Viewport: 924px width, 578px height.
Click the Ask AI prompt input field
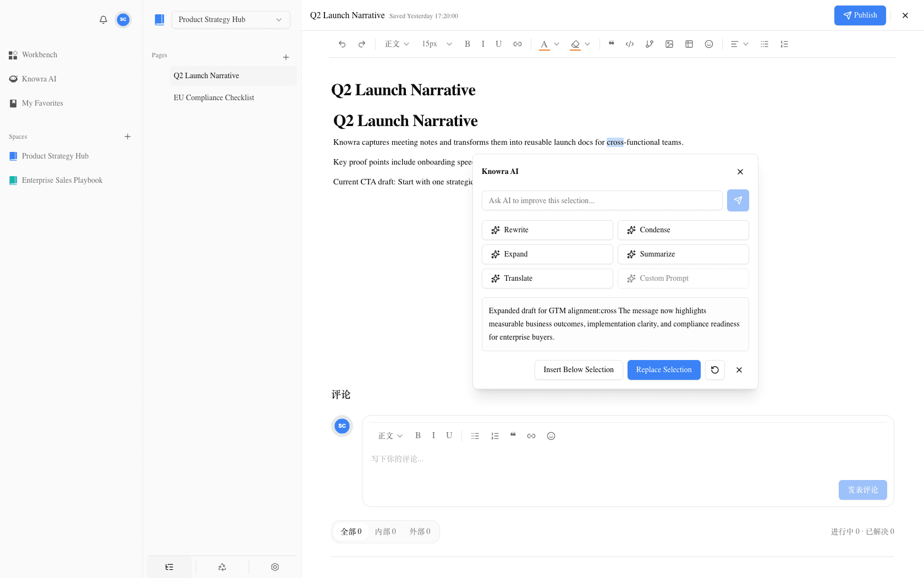[601, 200]
